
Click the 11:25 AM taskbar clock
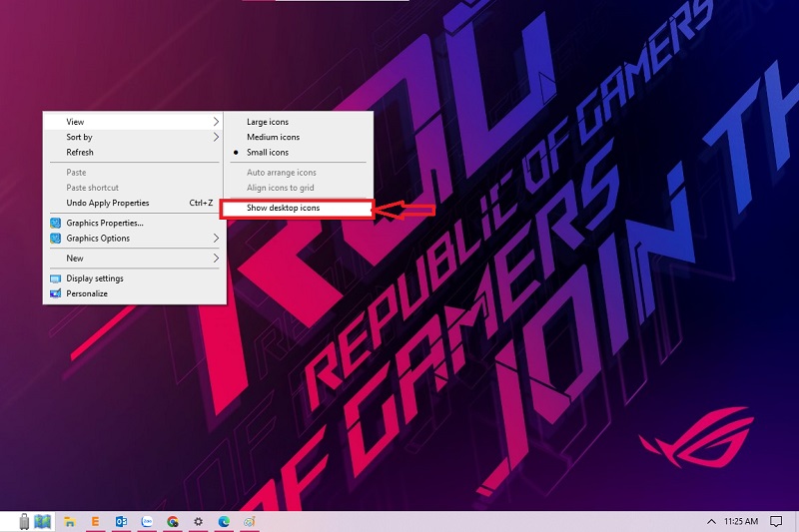(740, 521)
